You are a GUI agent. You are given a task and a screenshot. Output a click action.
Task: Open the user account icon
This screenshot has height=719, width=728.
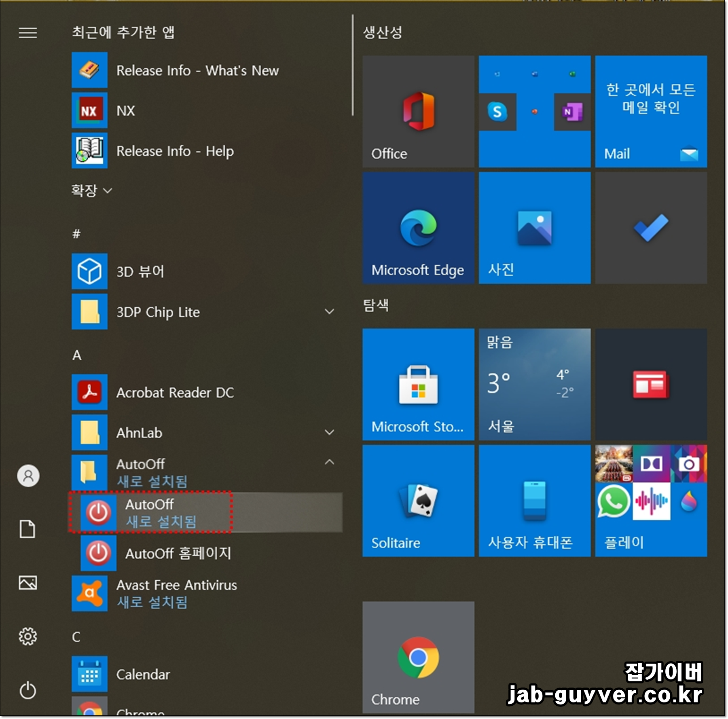click(28, 476)
